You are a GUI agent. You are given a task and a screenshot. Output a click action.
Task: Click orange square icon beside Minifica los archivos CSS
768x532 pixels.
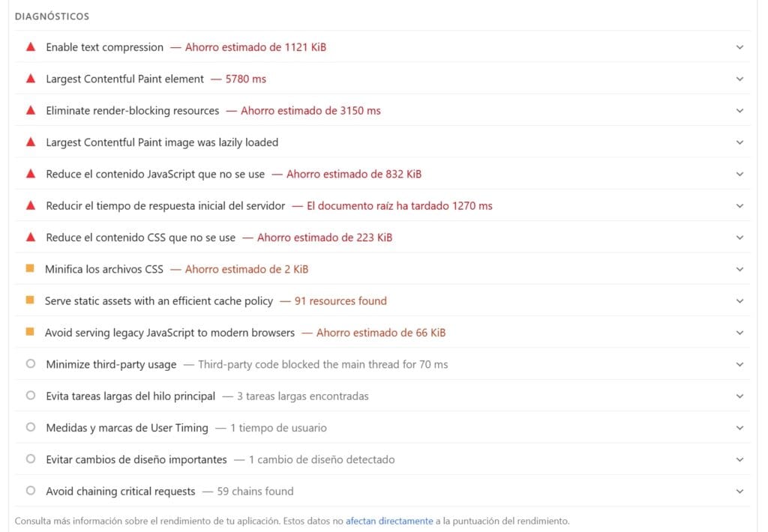[30, 269]
